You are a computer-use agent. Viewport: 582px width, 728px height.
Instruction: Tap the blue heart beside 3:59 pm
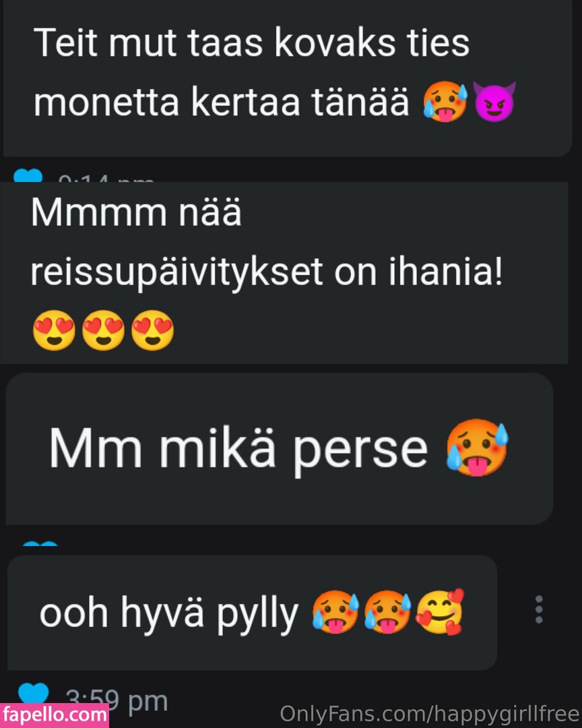[34, 693]
